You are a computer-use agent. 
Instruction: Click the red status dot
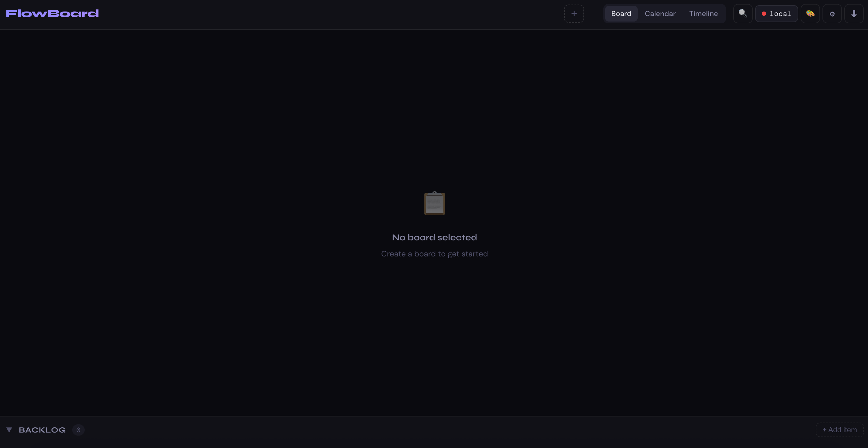(x=764, y=14)
